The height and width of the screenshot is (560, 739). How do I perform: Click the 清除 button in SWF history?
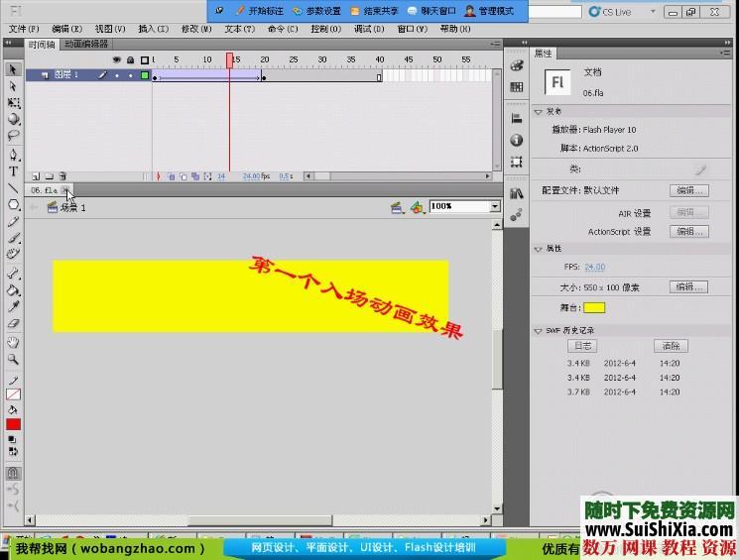click(671, 346)
